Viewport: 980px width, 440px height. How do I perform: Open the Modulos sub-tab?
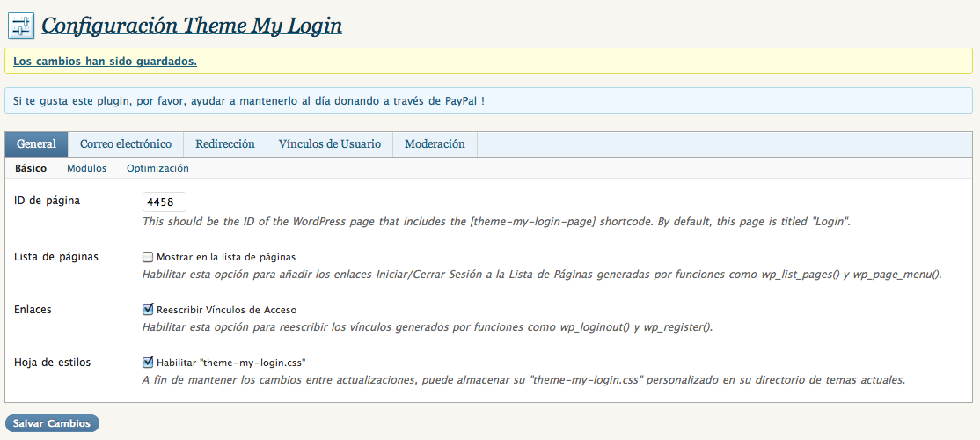click(x=86, y=168)
